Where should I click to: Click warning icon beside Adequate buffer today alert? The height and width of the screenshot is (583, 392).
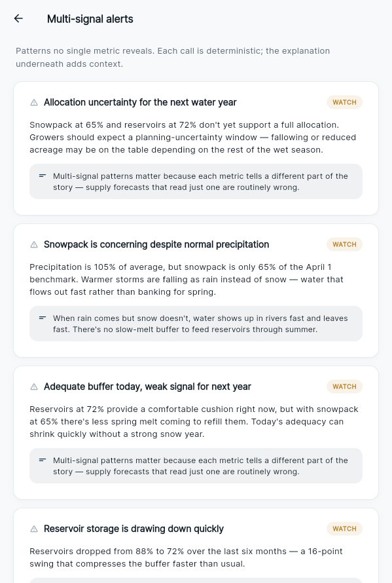[34, 386]
